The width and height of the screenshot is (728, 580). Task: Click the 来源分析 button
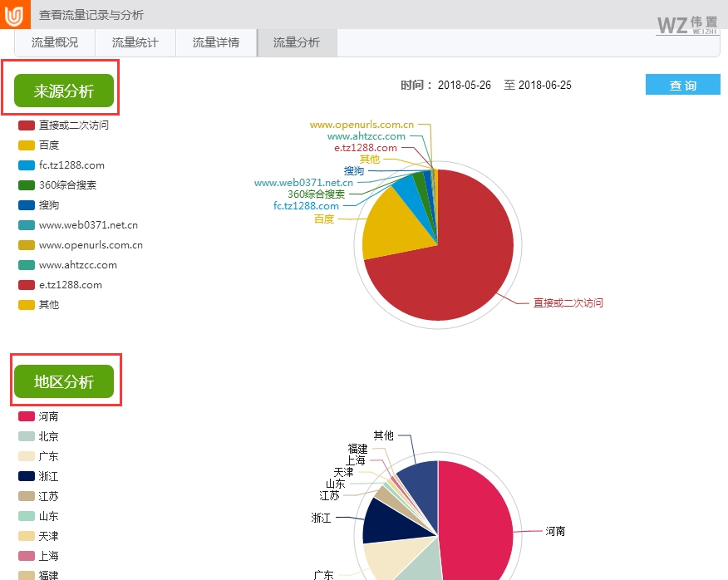click(65, 91)
